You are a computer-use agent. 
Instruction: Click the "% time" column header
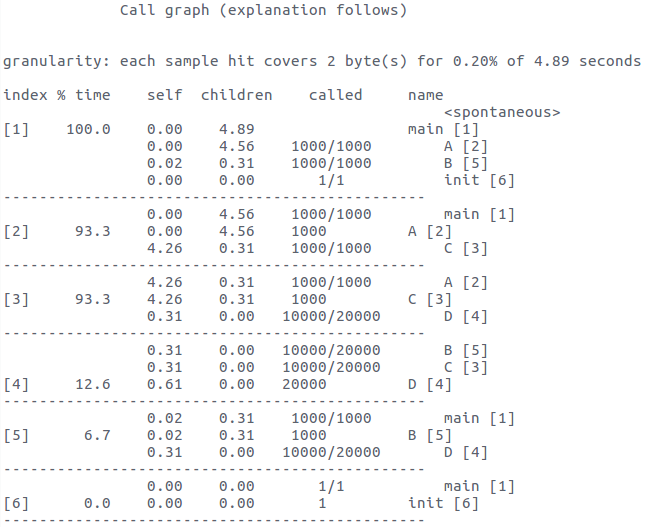click(x=84, y=95)
